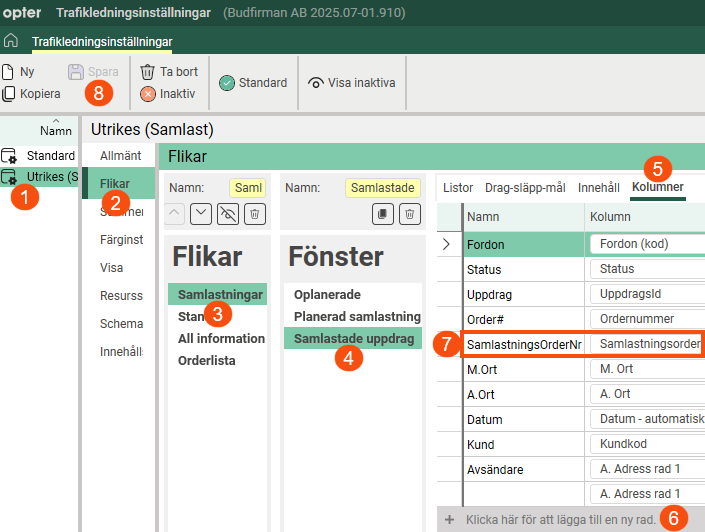This screenshot has width=705, height=532.
Task: Expand the Fordon row arrow
Action: pos(446,244)
